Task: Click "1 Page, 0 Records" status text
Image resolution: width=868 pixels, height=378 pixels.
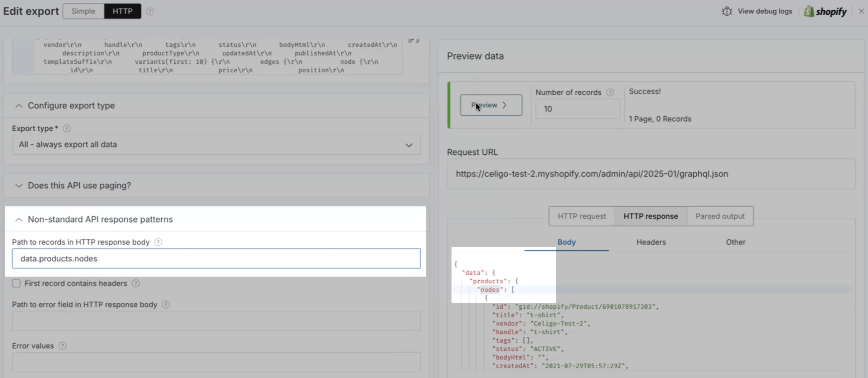Action: coord(660,119)
